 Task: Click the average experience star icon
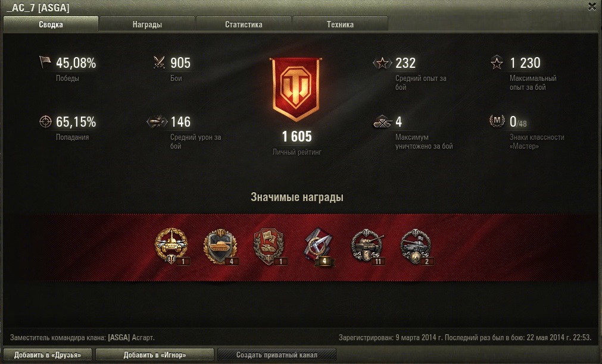[x=382, y=62]
